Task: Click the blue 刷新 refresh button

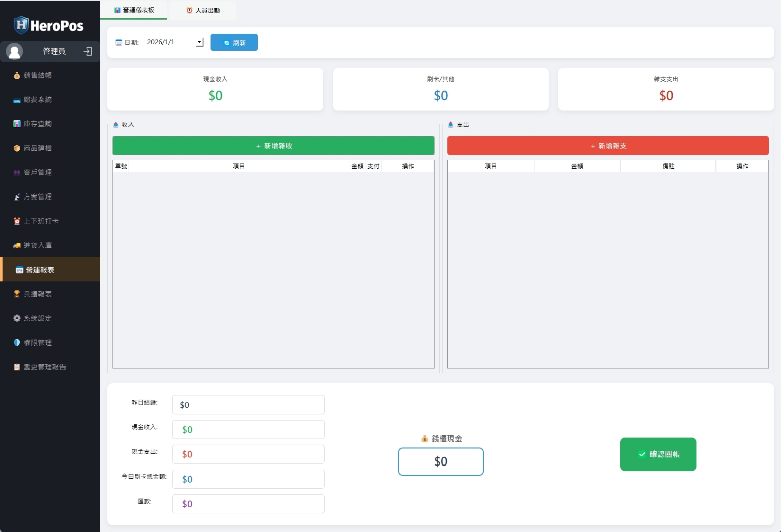Action: click(x=234, y=43)
